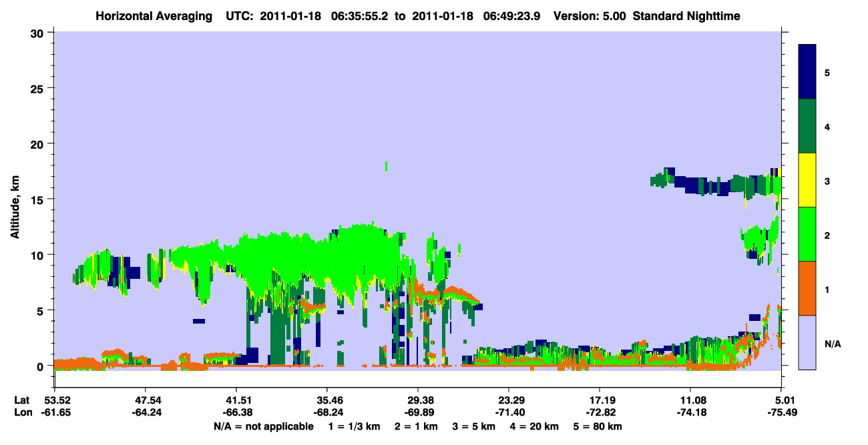Click the dark blue color bar segment labeled 5
Viewport: 868px width, 445px height.
click(807, 72)
